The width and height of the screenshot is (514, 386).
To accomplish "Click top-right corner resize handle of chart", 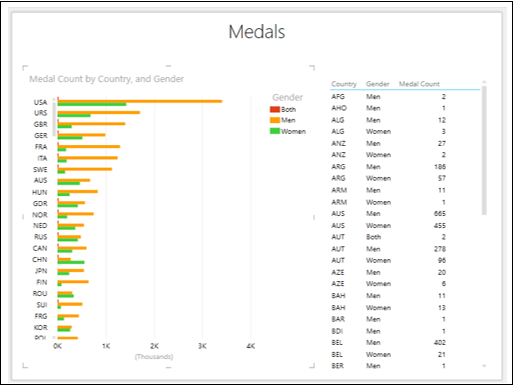I will pyautogui.click(x=312, y=68).
